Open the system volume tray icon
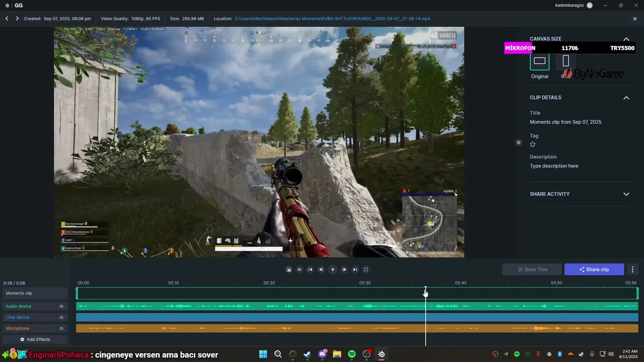 [x=611, y=354]
